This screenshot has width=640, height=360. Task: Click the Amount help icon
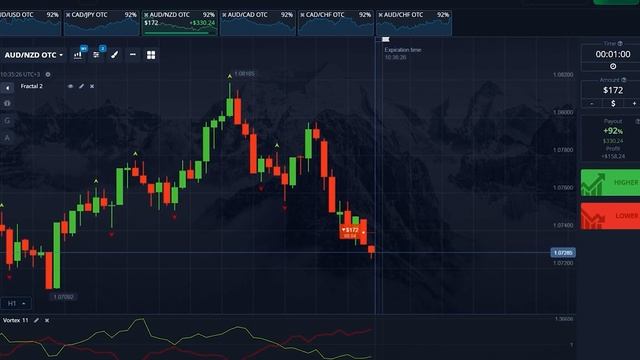click(x=624, y=80)
